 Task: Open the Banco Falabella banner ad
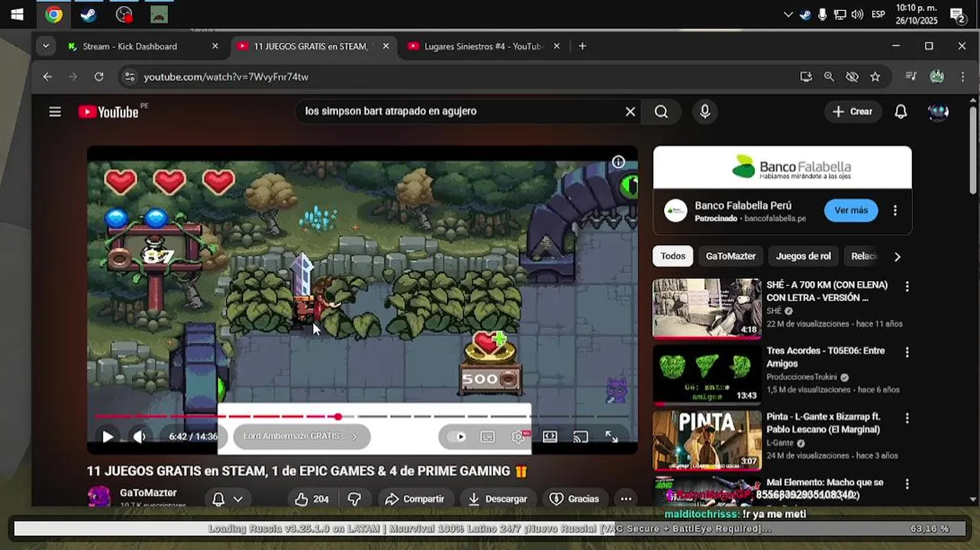tap(782, 167)
